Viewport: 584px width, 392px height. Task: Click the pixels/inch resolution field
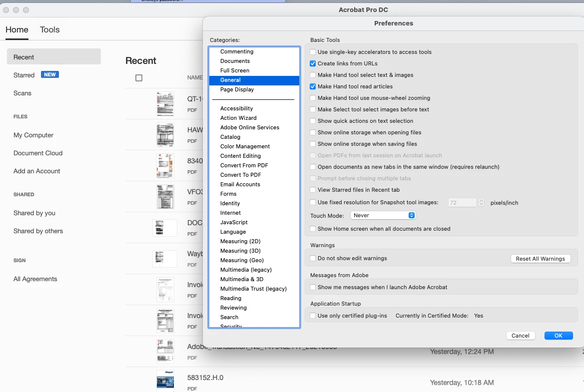click(462, 203)
